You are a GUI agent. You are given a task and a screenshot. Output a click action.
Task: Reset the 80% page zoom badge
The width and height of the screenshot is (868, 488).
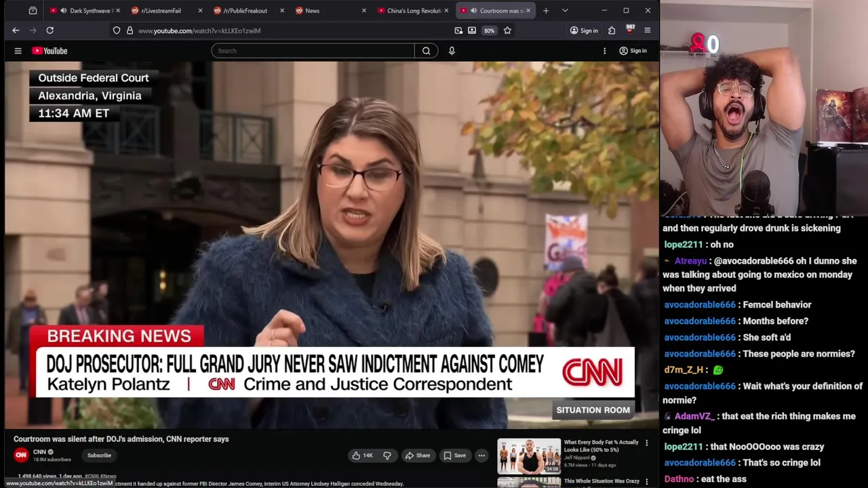489,30
